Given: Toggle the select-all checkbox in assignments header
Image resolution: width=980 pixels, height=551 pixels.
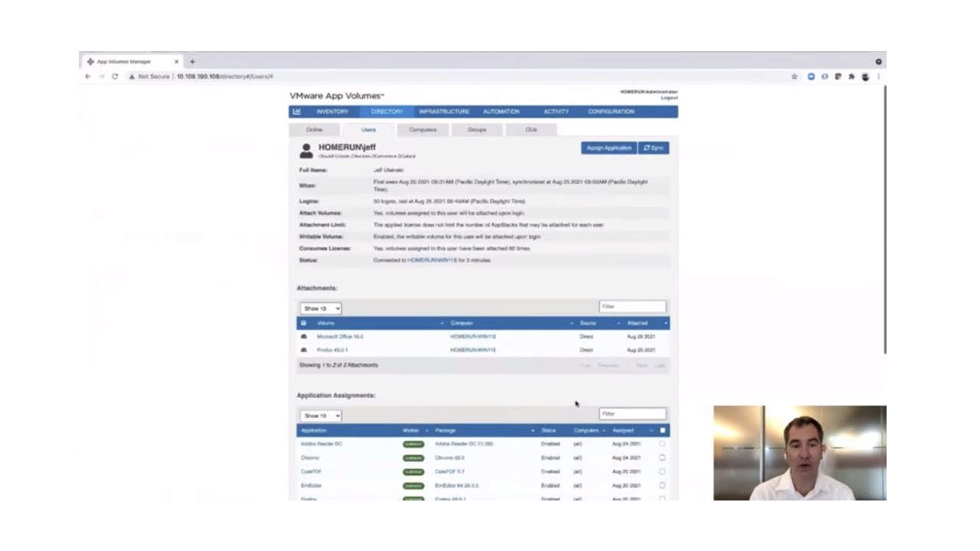Looking at the screenshot, I should pos(662,430).
